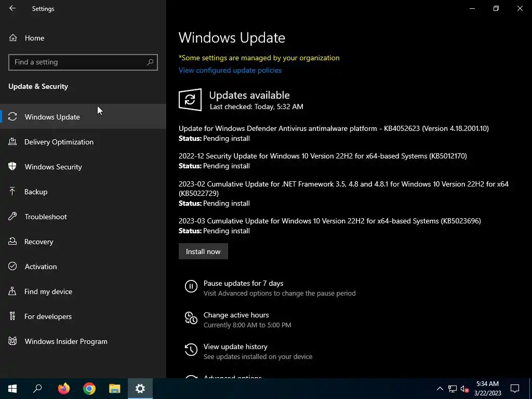Click the Find my device icon

coord(12,291)
